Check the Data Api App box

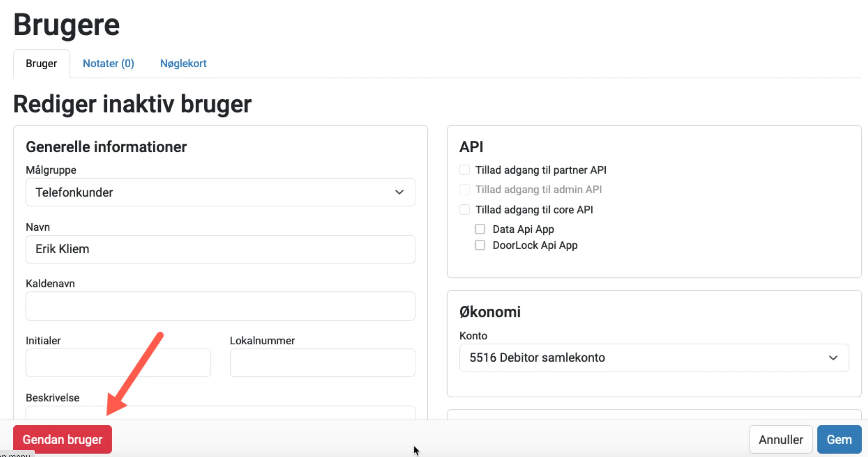click(480, 229)
